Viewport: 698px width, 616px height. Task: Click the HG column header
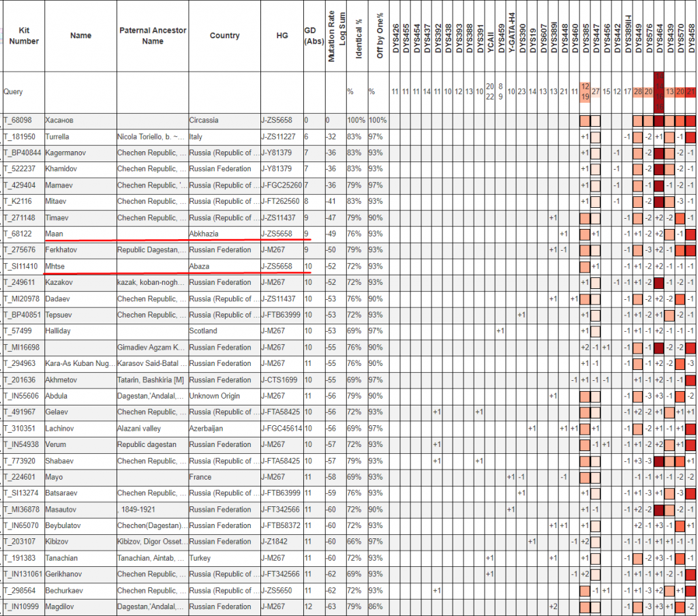[x=282, y=35]
